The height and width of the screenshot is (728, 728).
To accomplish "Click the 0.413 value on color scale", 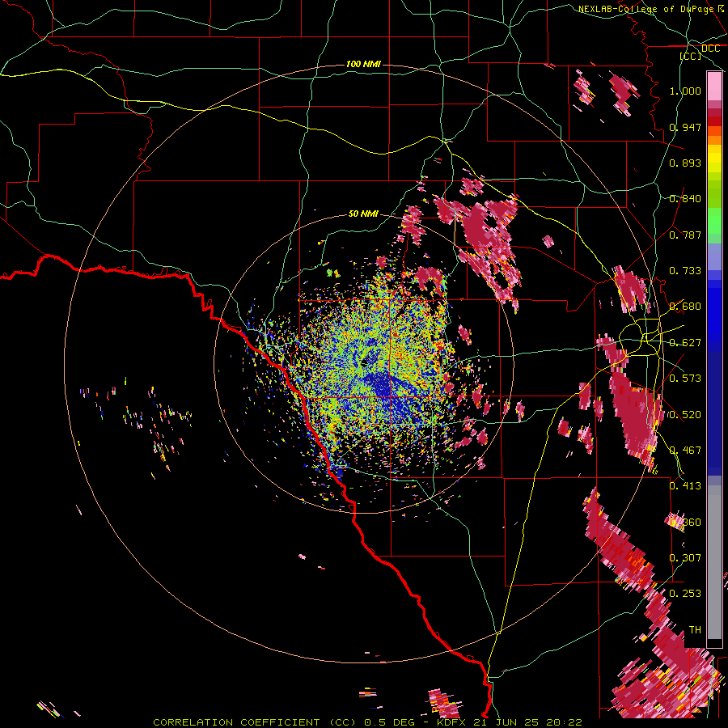I will [685, 486].
